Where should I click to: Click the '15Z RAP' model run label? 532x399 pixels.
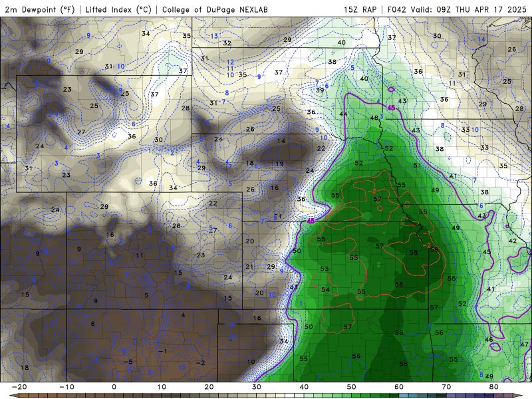pyautogui.click(x=360, y=9)
